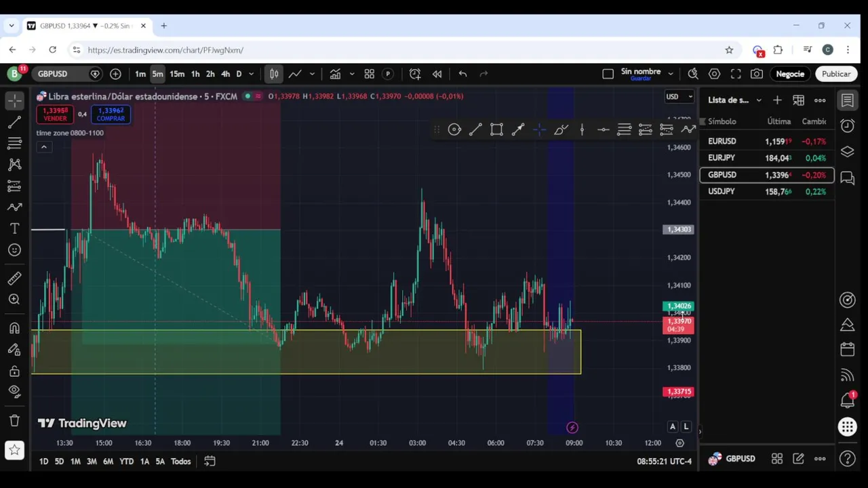Enter fullscreen mode
Image resolution: width=868 pixels, height=488 pixels.
736,74
